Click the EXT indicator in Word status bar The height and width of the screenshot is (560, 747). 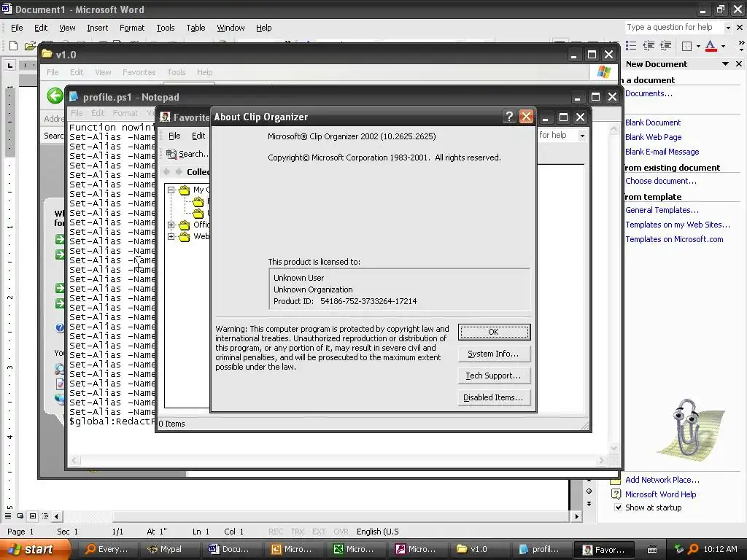pyautogui.click(x=319, y=532)
